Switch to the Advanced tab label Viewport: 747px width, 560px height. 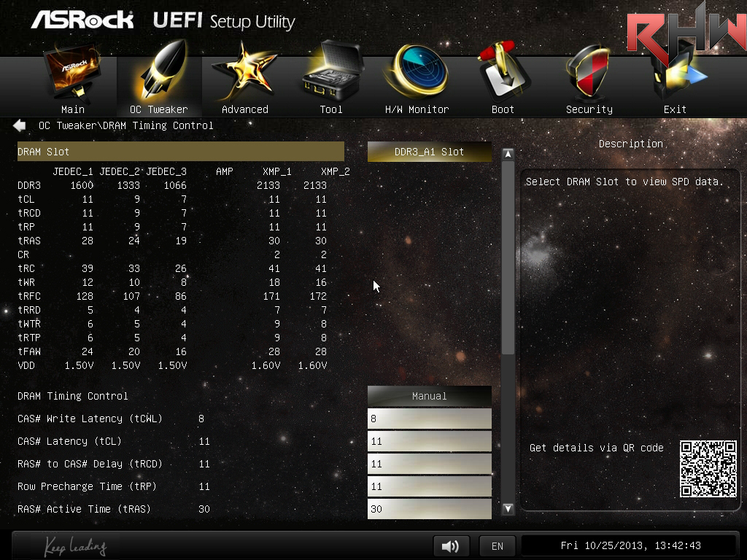[245, 109]
